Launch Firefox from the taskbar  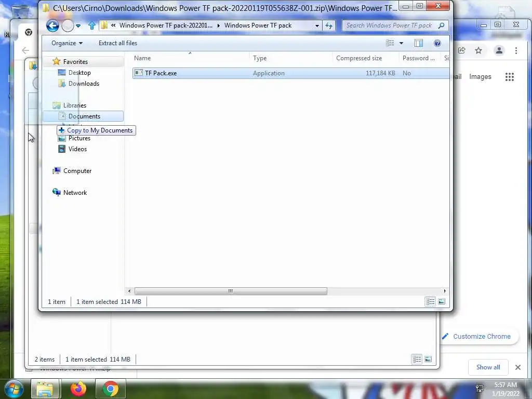[78, 389]
